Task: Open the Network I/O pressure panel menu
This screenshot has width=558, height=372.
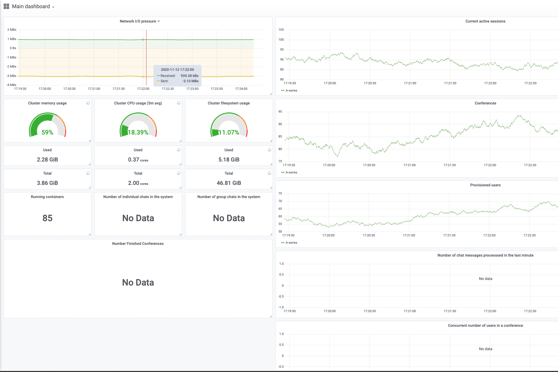Action: point(139,21)
